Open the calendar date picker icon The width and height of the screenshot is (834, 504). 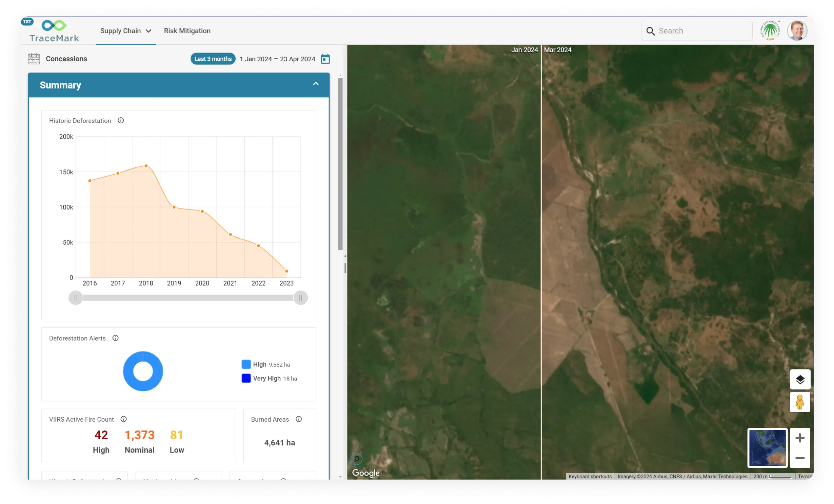click(325, 59)
